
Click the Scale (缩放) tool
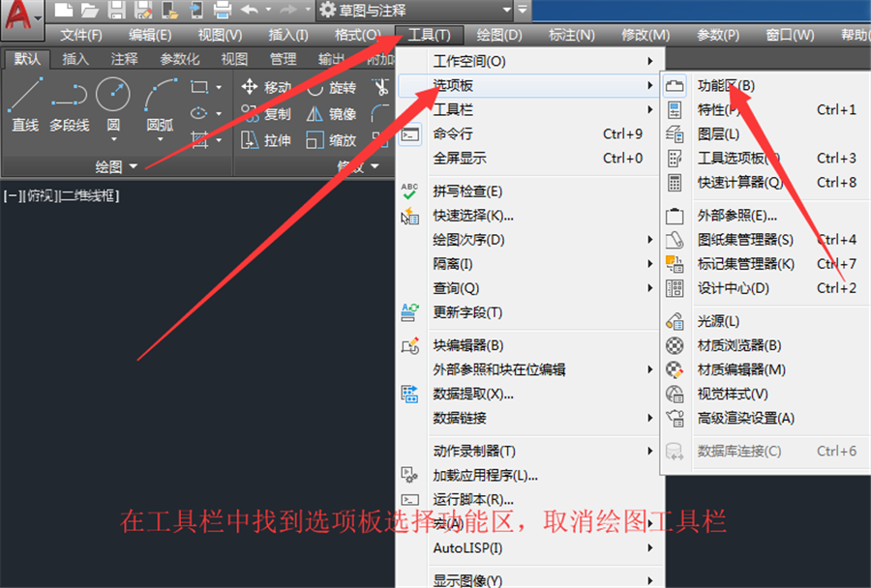(x=332, y=140)
